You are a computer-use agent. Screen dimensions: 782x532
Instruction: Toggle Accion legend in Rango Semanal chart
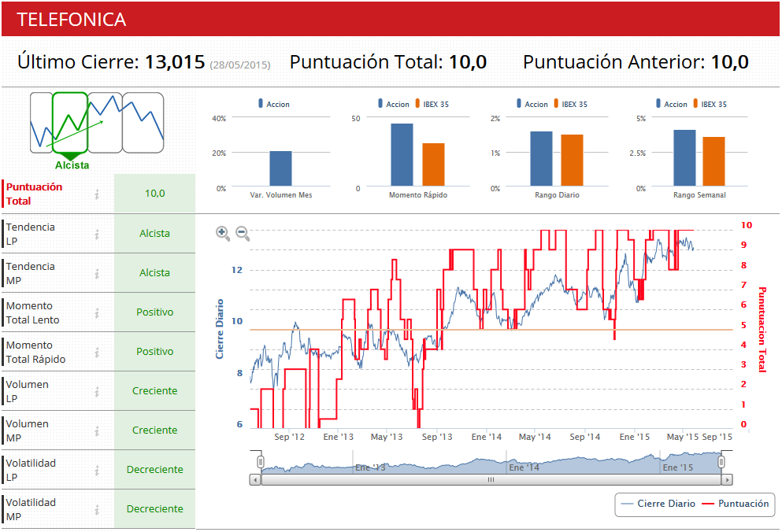coord(671,104)
